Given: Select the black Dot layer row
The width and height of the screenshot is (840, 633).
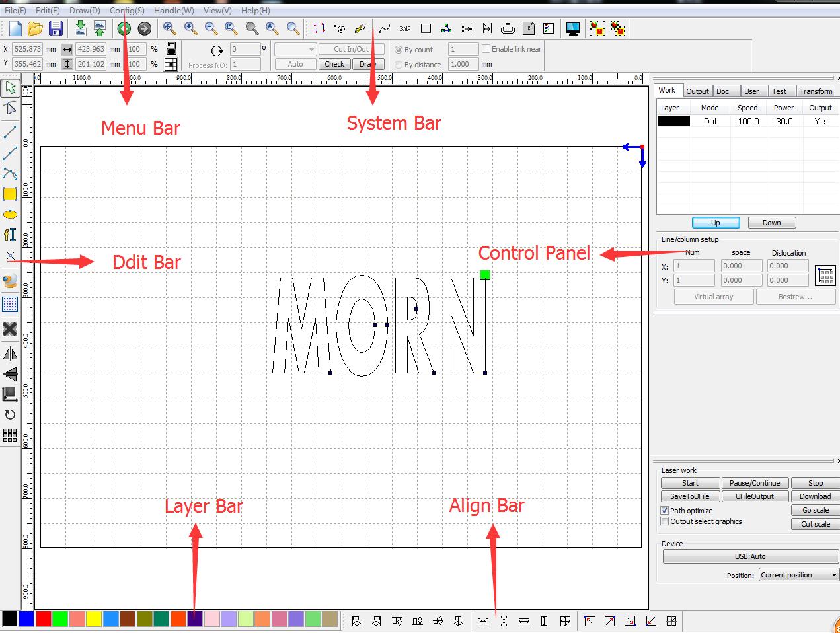Looking at the screenshot, I should coord(747,122).
